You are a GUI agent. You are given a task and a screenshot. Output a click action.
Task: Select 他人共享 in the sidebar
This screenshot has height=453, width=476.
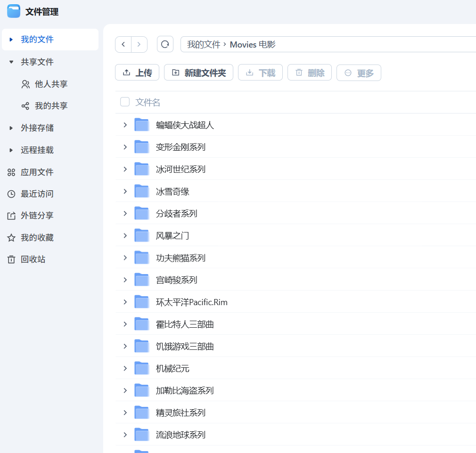[51, 84]
